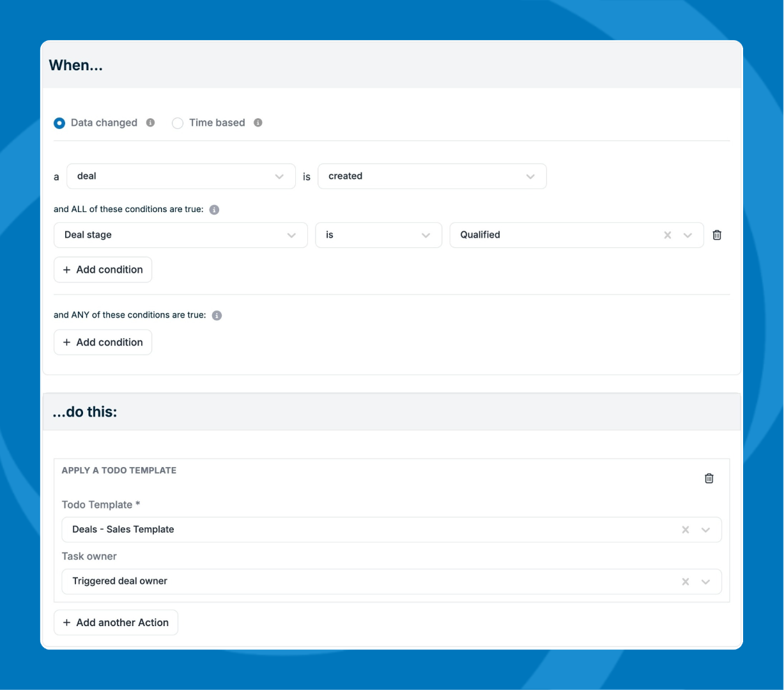Expand the Qualified value dropdown
The image size is (784, 690).
[x=688, y=235]
